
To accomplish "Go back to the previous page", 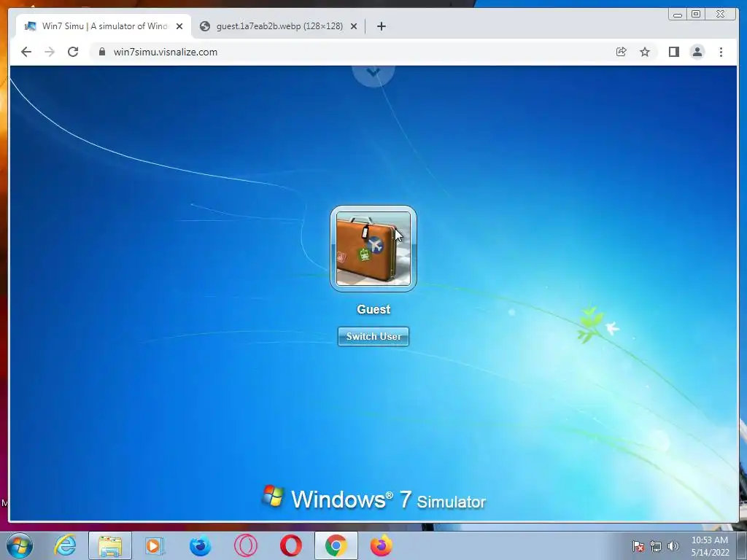I will coord(26,52).
